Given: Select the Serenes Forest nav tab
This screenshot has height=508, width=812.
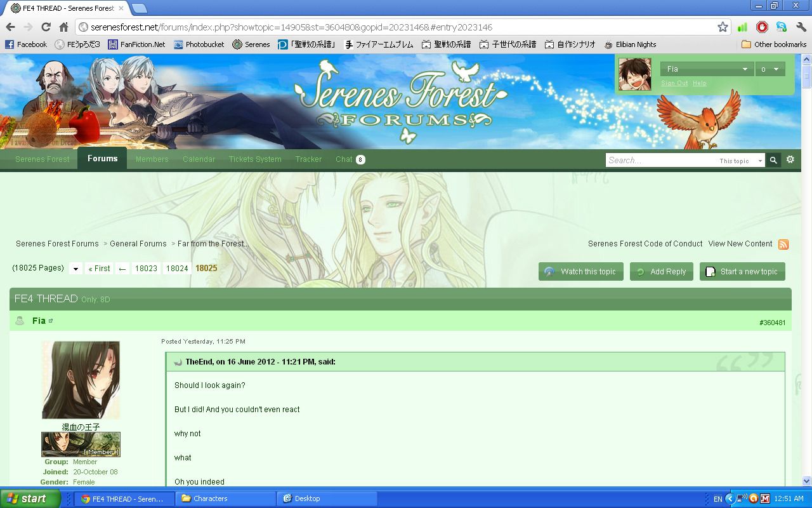Looking at the screenshot, I should click(43, 159).
